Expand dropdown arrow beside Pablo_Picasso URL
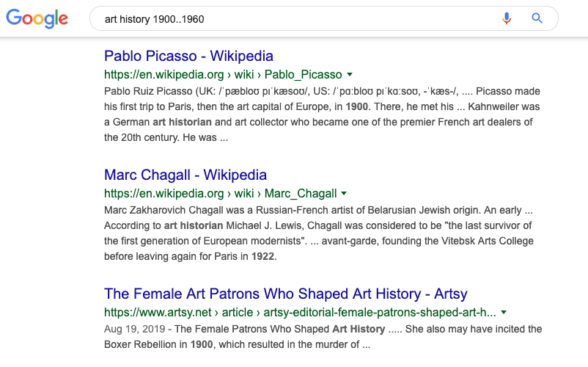The height and width of the screenshot is (367, 588). [350, 75]
